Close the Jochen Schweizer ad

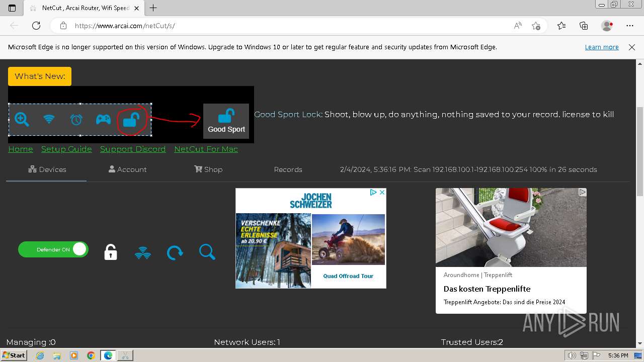[x=382, y=192]
